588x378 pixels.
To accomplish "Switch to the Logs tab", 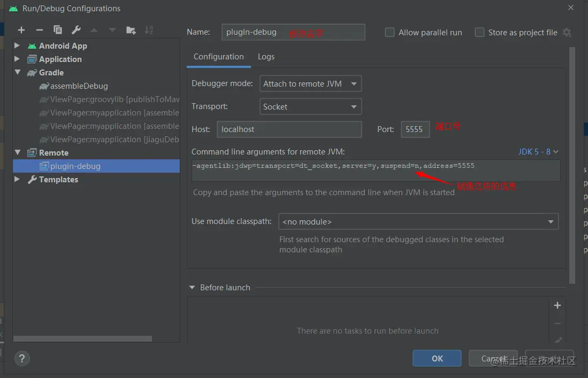I will click(x=266, y=57).
